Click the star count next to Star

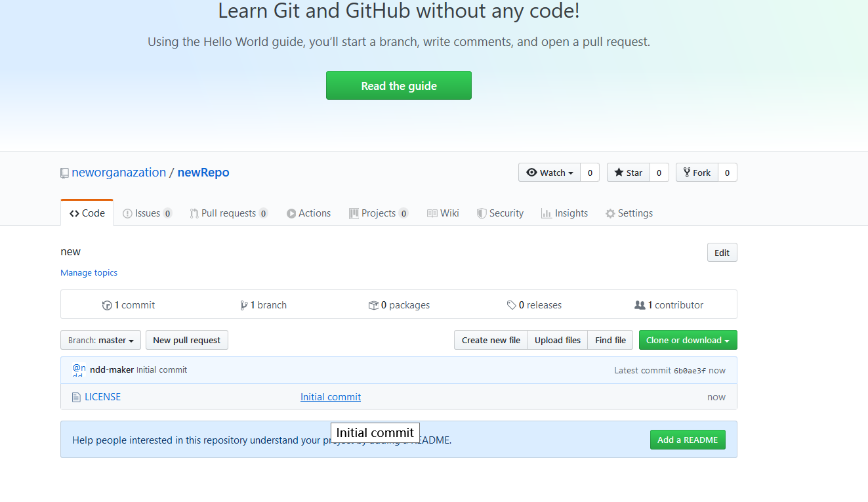pyautogui.click(x=659, y=173)
